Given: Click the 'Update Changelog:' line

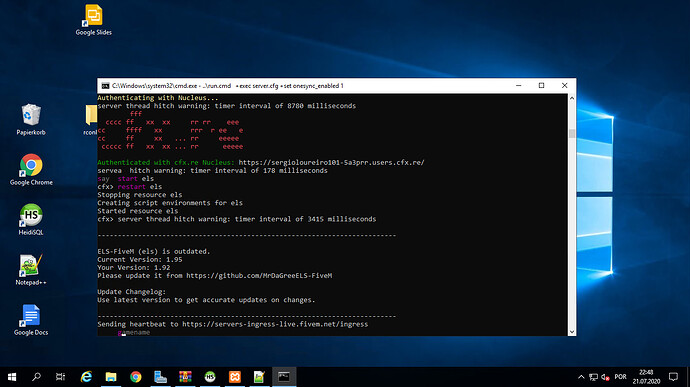Looking at the screenshot, I should tap(131, 292).
